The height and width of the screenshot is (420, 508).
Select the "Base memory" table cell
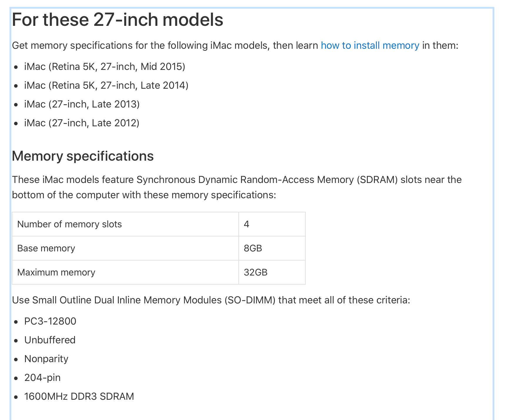(x=46, y=248)
